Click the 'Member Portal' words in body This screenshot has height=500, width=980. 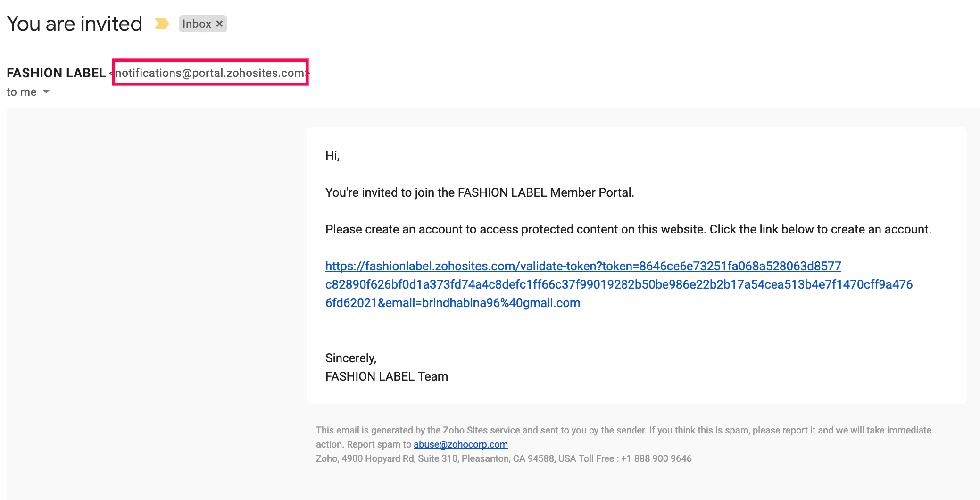(591, 192)
